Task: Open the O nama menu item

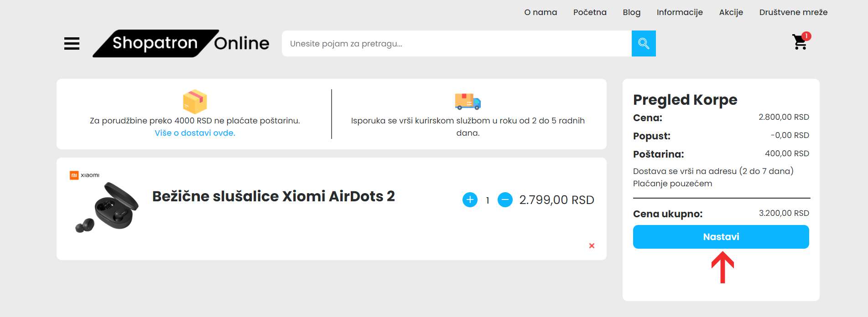Action: click(541, 12)
